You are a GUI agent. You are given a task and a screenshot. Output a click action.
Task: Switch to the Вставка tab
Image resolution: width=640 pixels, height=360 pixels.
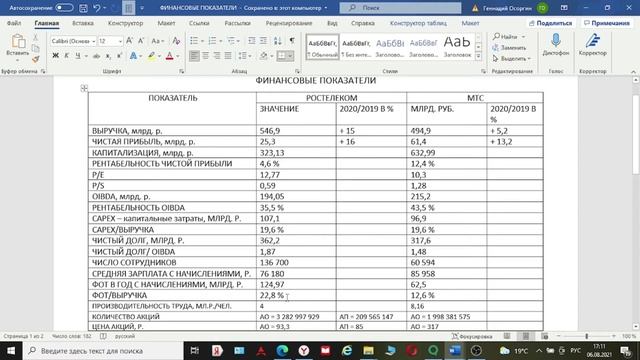83,23
